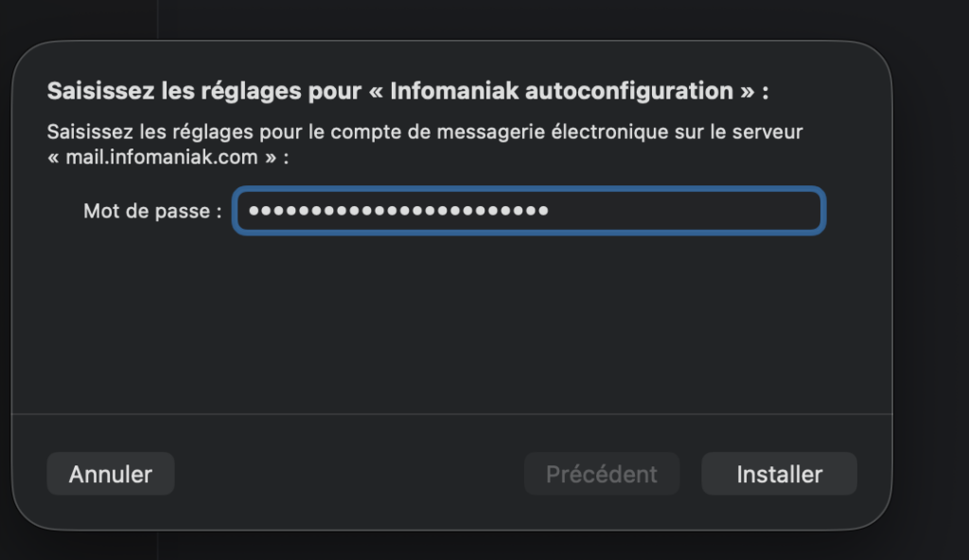969x560 pixels.
Task: Click the gap between Annuler and Précédent
Action: pos(350,474)
